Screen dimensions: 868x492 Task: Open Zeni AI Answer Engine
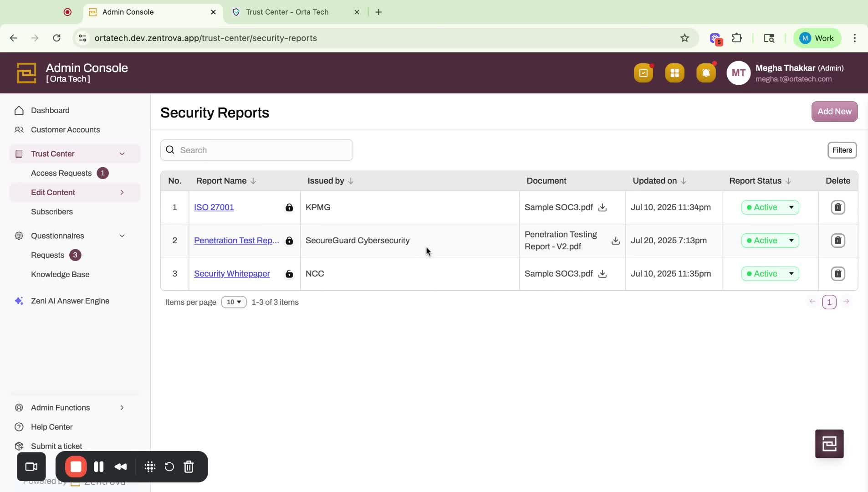pos(70,301)
